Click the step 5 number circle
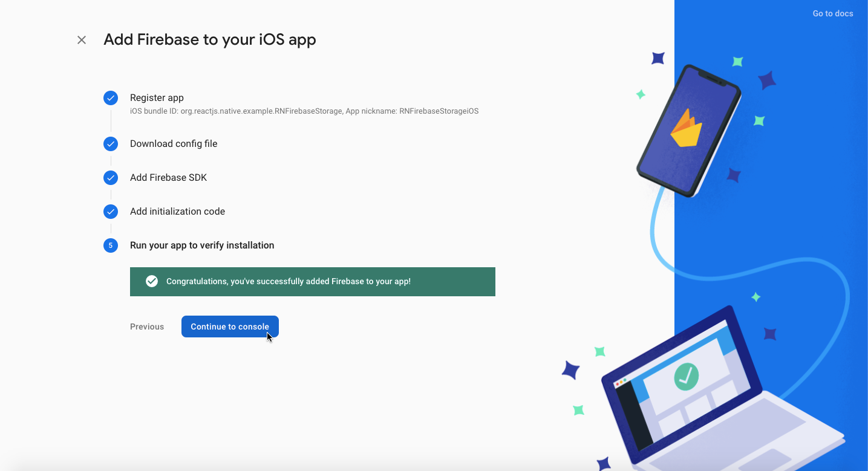The height and width of the screenshot is (471, 868). pyautogui.click(x=111, y=245)
